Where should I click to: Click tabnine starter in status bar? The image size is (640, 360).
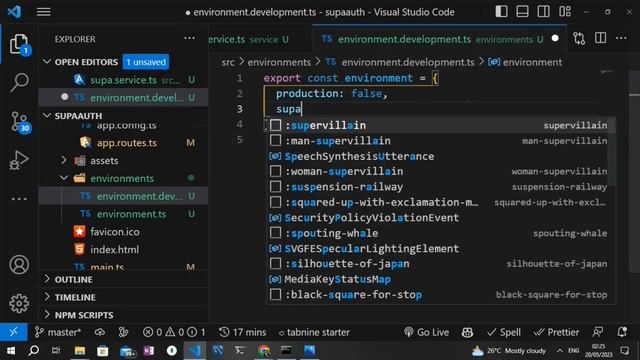tap(314, 332)
